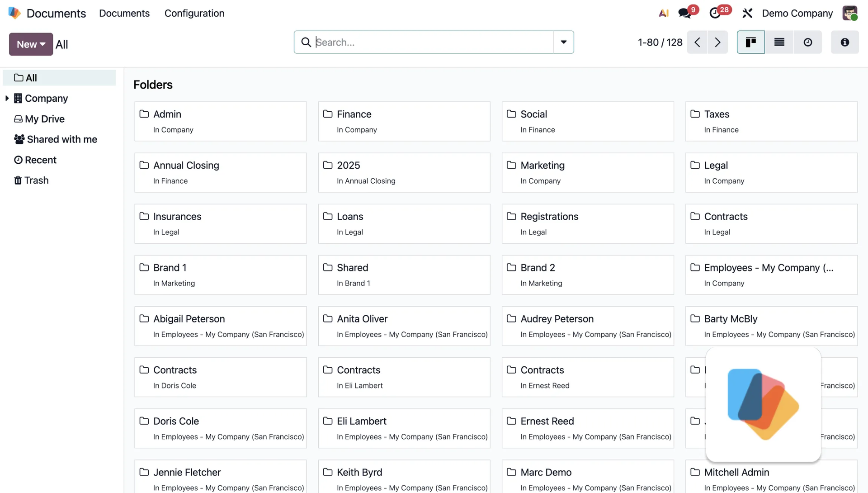
Task: Switch to activity view
Action: point(807,42)
